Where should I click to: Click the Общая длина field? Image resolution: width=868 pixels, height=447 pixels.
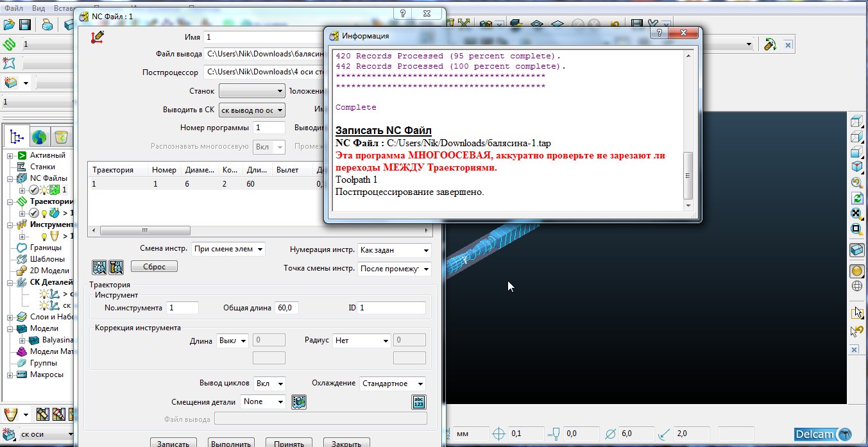(286, 308)
